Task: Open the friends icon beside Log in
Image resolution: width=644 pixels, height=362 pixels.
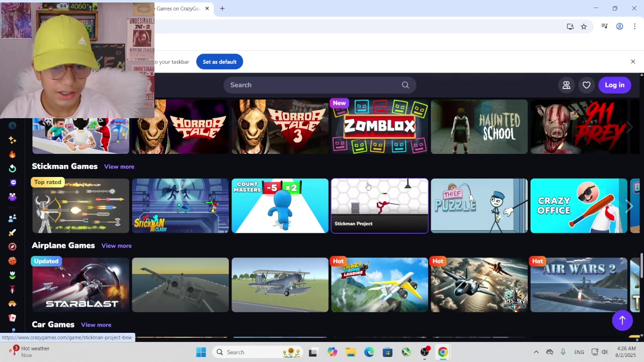Action: click(566, 85)
